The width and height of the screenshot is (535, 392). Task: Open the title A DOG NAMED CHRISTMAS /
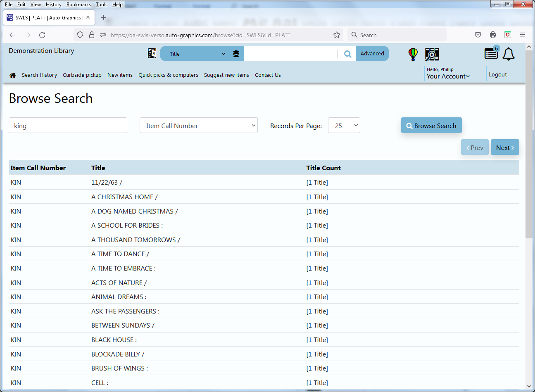[134, 211]
